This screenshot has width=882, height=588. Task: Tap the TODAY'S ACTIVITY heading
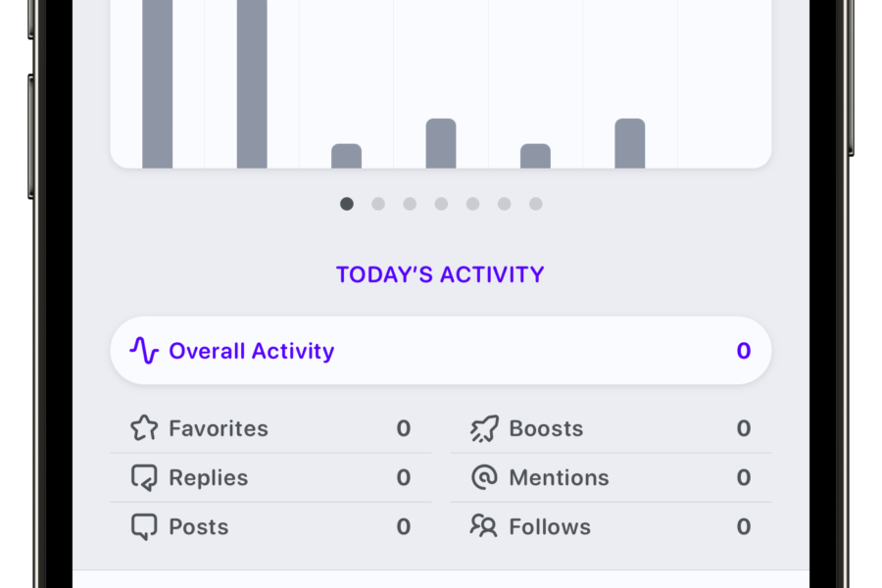click(440, 274)
